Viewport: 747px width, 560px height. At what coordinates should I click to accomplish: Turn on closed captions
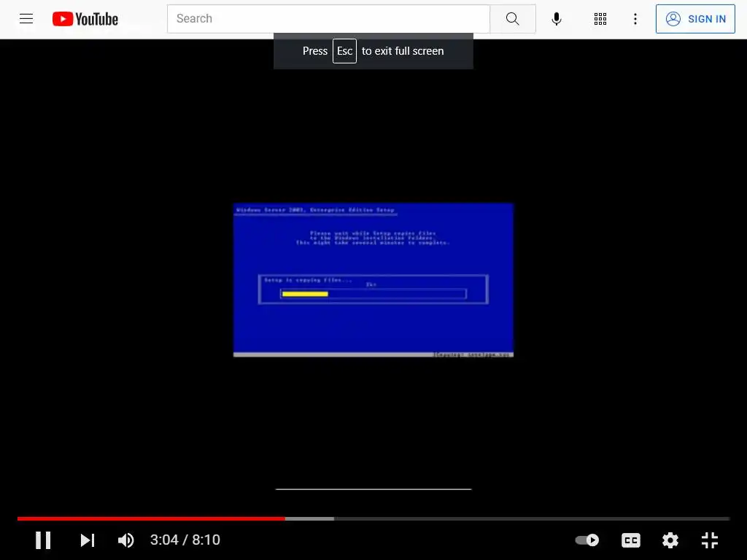pos(631,540)
